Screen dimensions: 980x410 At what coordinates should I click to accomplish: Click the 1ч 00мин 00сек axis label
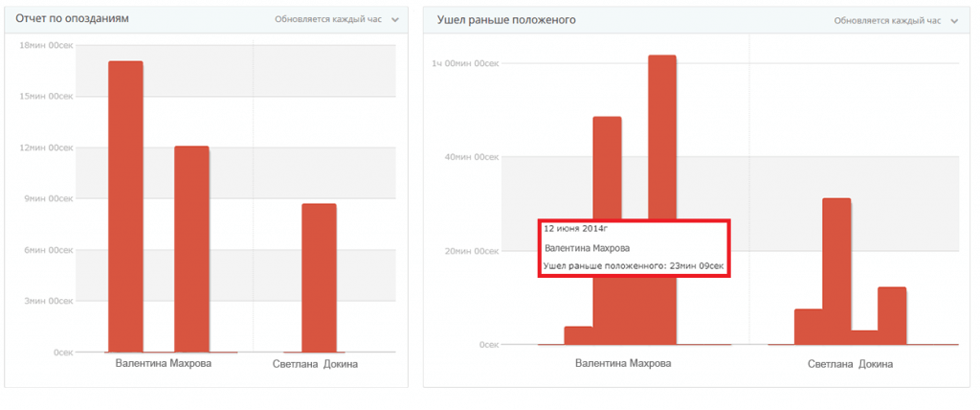464,63
